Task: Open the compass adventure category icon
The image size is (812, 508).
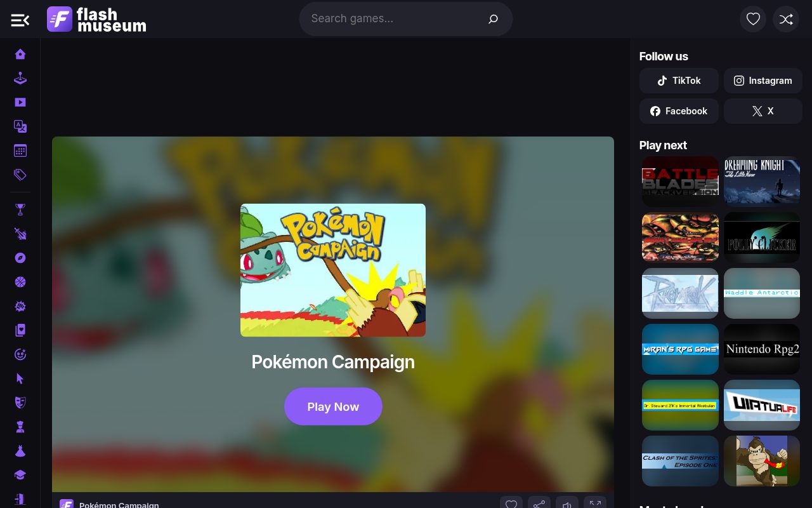Action: pyautogui.click(x=20, y=258)
